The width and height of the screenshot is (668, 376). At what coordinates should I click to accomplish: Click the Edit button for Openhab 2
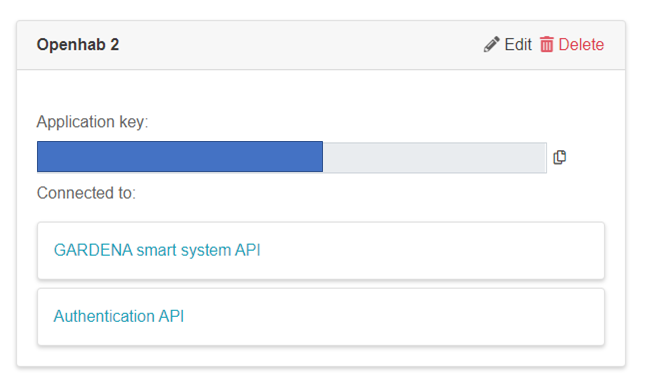(x=508, y=44)
